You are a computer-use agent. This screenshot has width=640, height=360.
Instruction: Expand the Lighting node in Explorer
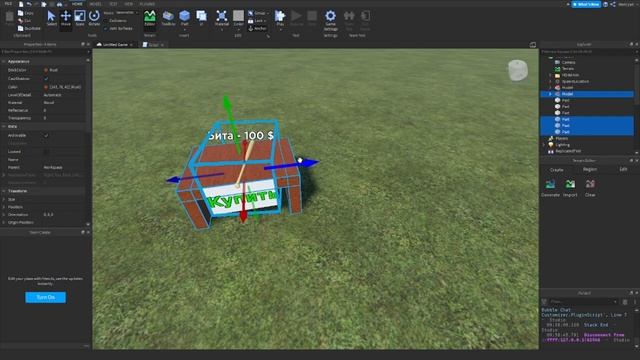(x=544, y=145)
